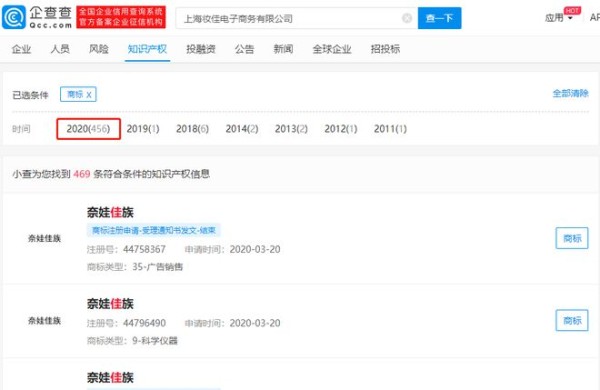This screenshot has height=390, width=600.
Task: Clear the search box with the X icon
Action: (x=407, y=18)
